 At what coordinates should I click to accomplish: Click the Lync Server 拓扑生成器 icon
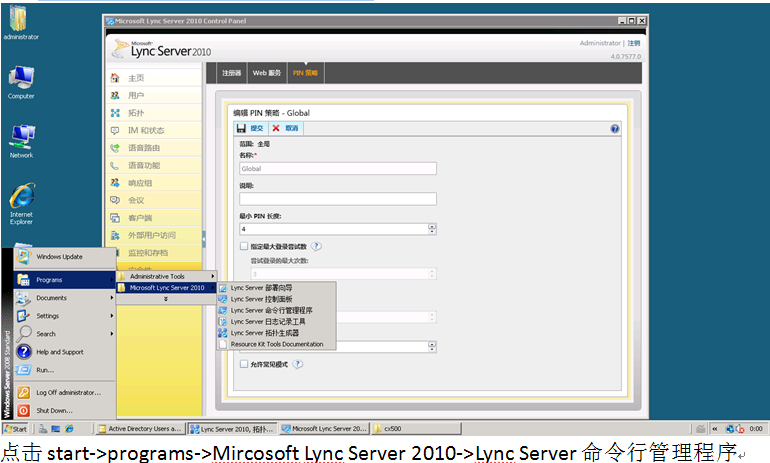click(x=222, y=333)
